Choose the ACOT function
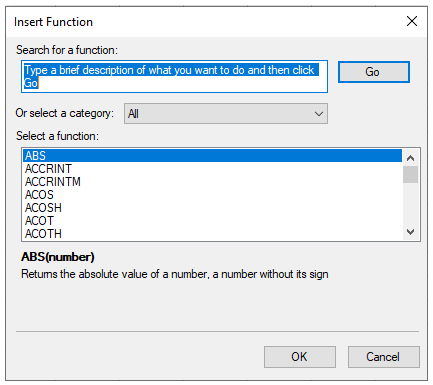The image size is (433, 385). point(212,221)
